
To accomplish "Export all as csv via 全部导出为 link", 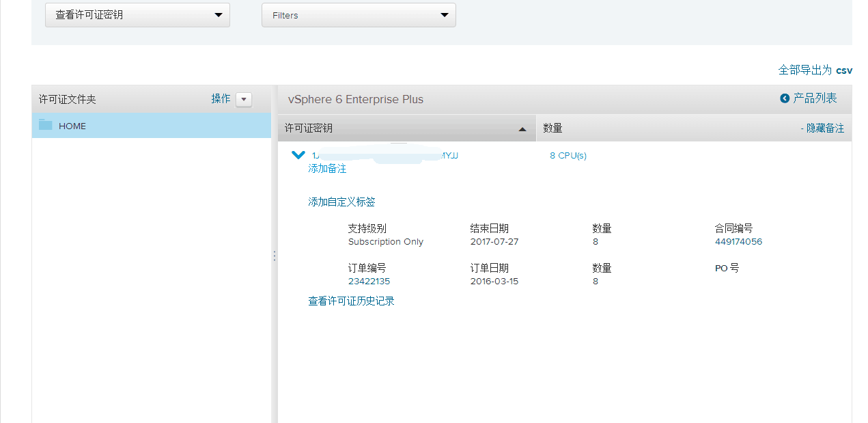I will point(815,70).
